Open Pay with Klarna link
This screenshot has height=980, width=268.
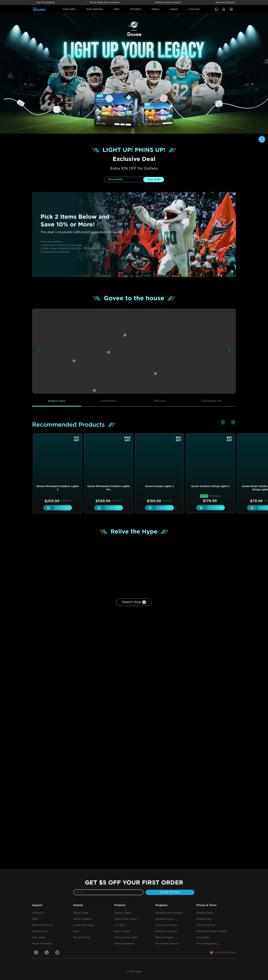click(x=82, y=937)
